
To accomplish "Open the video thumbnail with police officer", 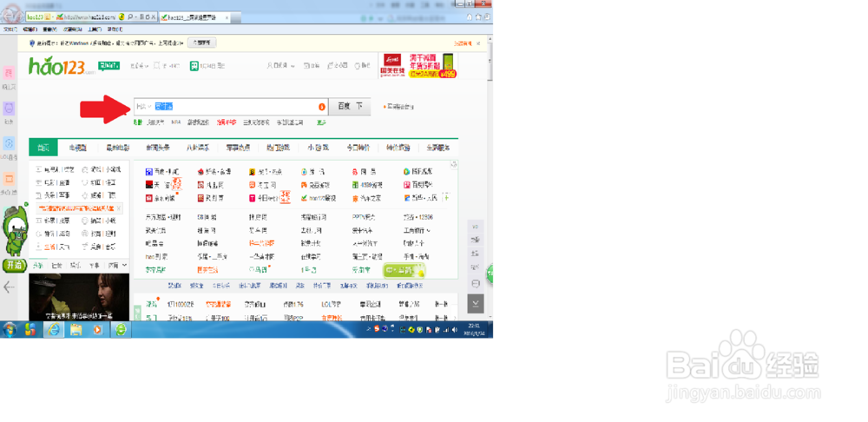I will coord(79,297).
